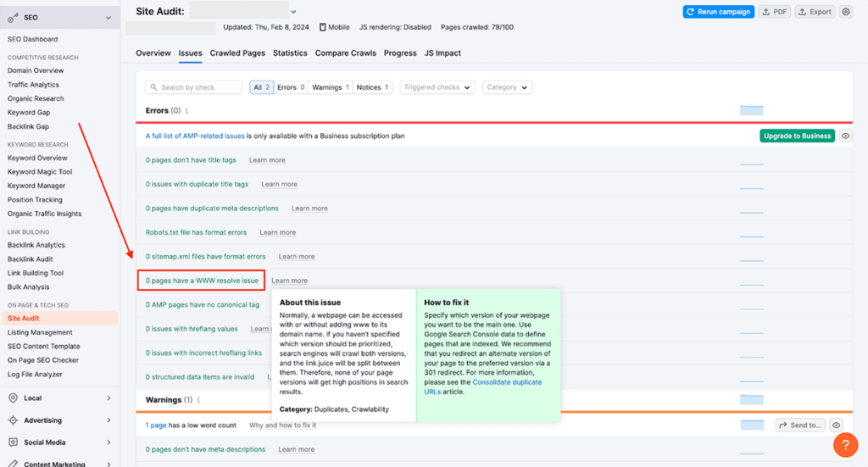Click the magnifier icon in Search by check
Viewport: 868px width, 467px height.
154,87
